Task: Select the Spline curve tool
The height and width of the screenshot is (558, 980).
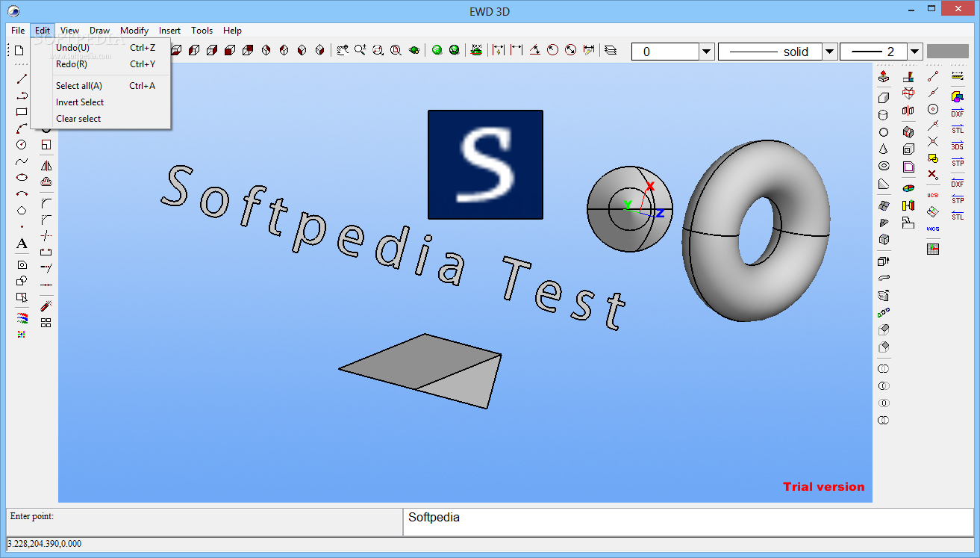Action: click(22, 161)
